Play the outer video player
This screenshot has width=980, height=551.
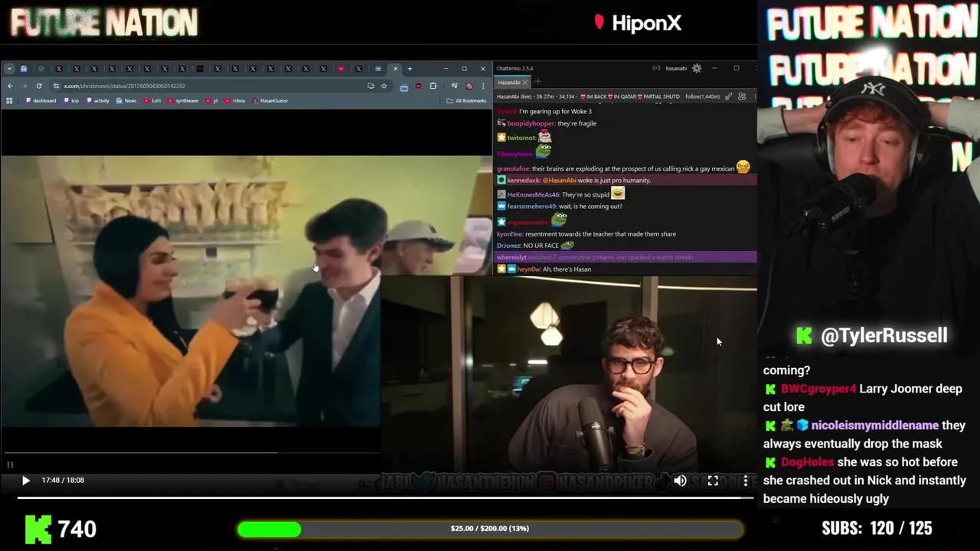click(x=25, y=481)
